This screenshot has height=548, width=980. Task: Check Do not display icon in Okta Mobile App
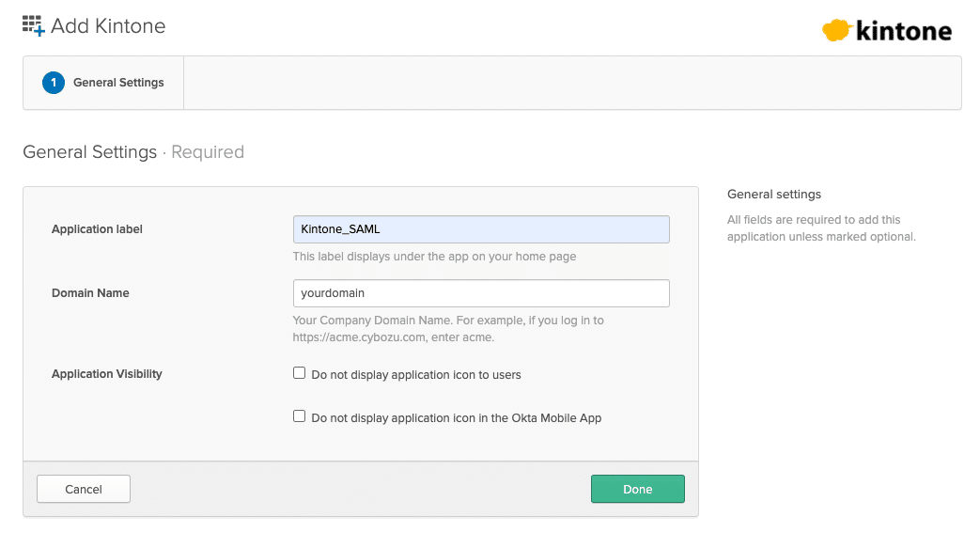tap(300, 415)
